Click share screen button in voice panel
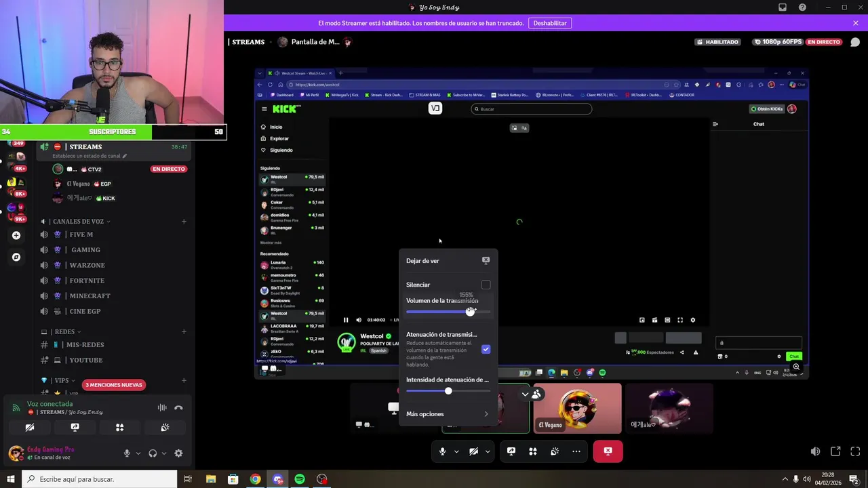Screen dimensions: 868x488 [75, 428]
